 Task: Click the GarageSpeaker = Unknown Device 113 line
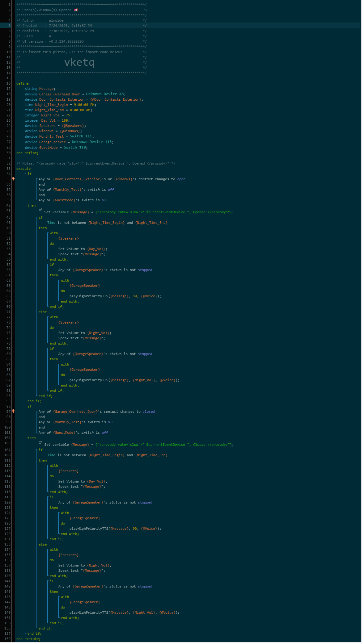69,142
